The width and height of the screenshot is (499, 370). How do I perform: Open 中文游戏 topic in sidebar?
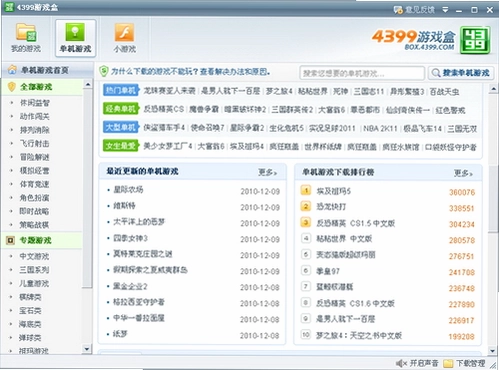[34, 256]
